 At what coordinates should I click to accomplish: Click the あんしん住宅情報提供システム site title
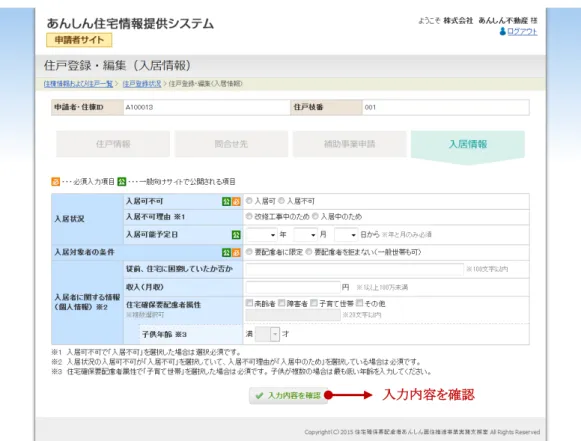click(x=130, y=23)
